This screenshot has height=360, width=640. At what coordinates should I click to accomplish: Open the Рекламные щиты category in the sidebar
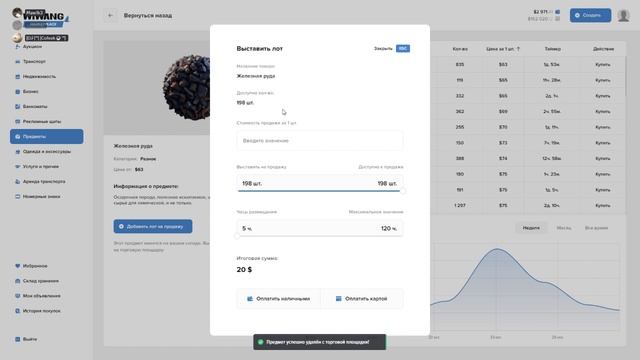click(38, 122)
